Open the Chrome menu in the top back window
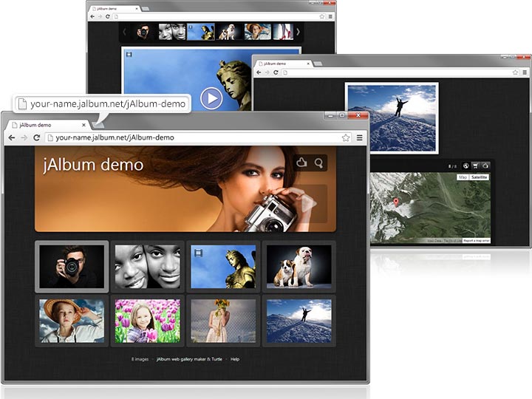This screenshot has height=399, width=532. click(330, 16)
